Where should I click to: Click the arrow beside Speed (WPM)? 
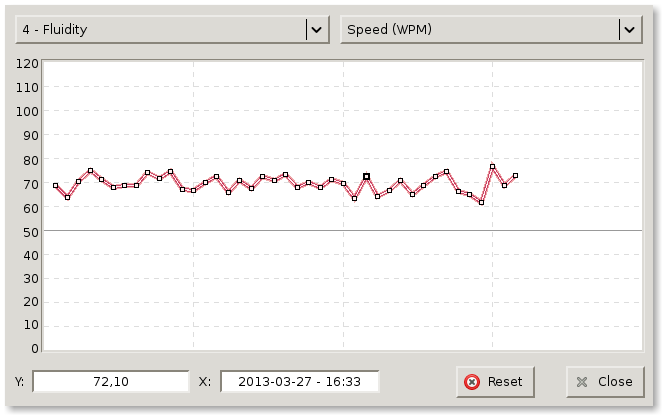[x=629, y=30]
